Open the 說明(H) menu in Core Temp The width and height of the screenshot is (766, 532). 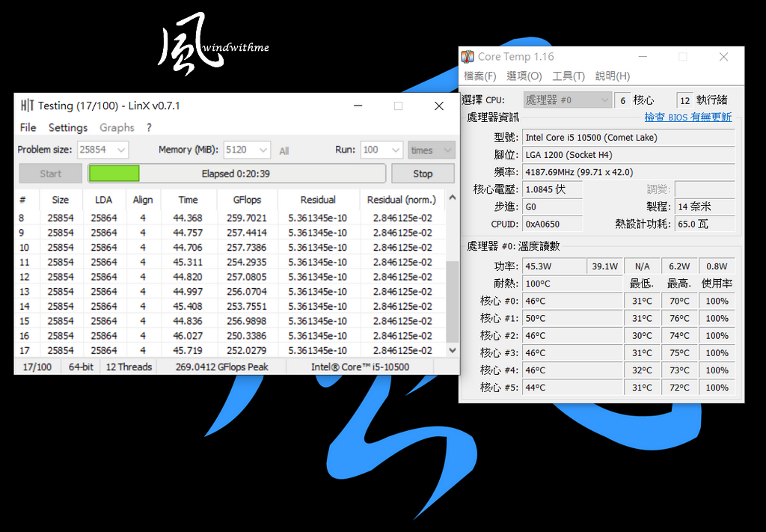613,76
